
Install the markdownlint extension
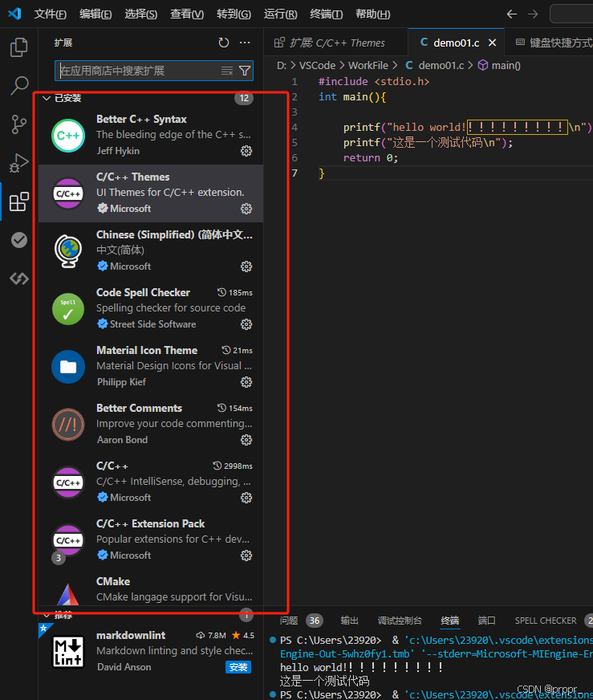pos(238,667)
